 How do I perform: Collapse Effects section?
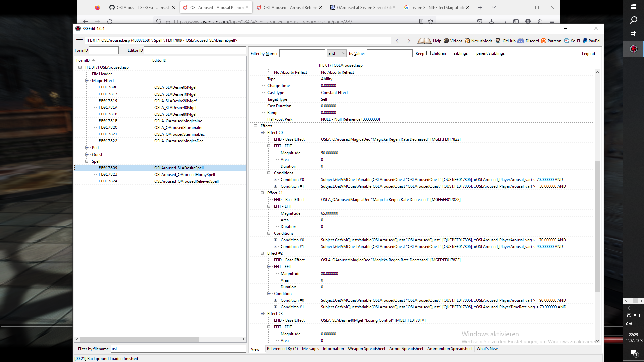(255, 126)
